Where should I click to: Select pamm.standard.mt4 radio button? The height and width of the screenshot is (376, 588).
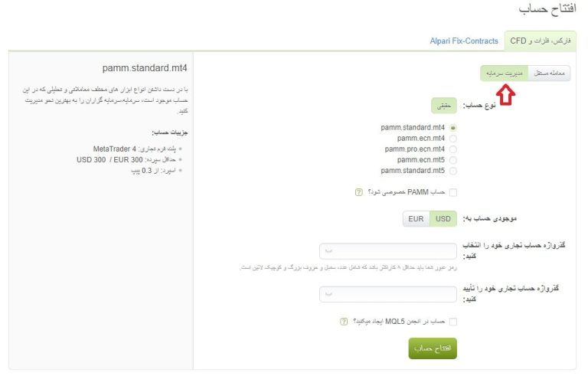click(453, 128)
